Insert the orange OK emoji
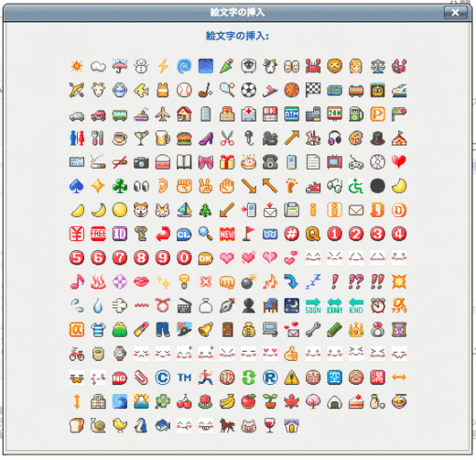 pyautogui.click(x=206, y=258)
